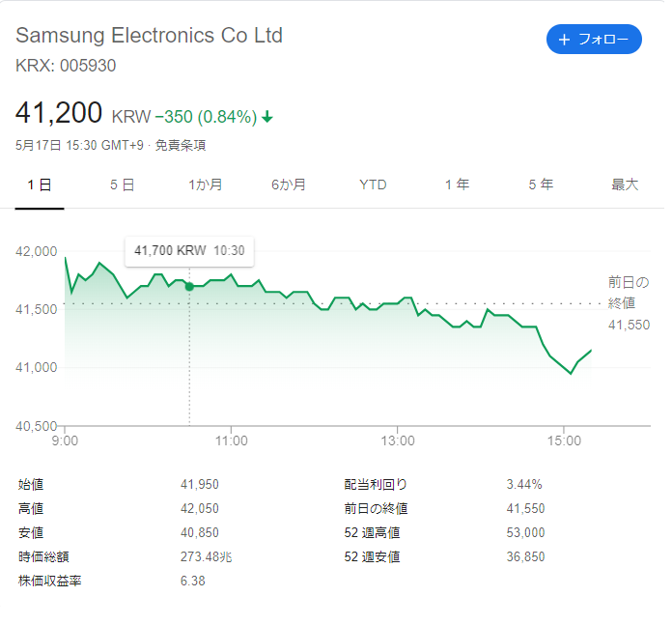Click the 配当利回り dividend yield row
The height and width of the screenshot is (625, 672).
(376, 484)
